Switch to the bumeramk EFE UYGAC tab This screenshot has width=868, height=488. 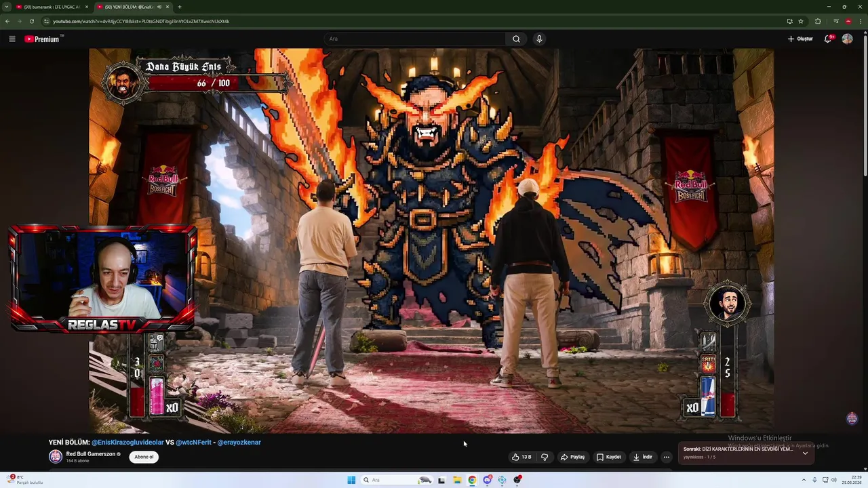tap(51, 7)
